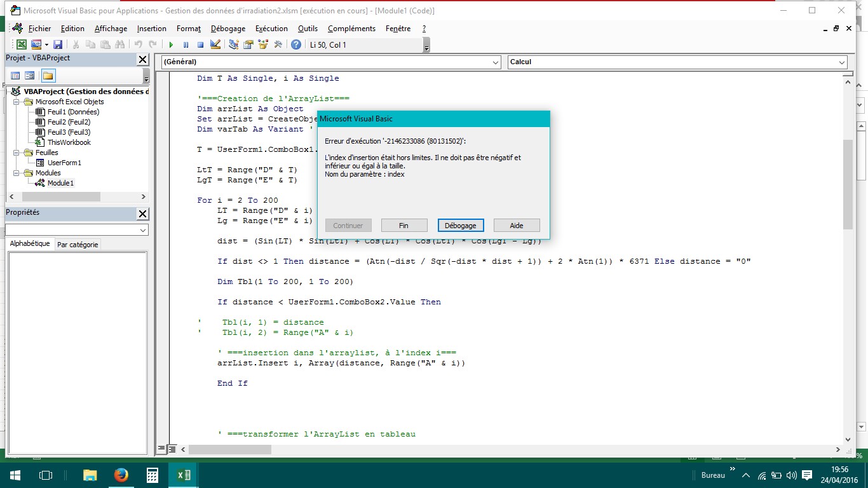Click the Redo arrow icon

pos(153,44)
